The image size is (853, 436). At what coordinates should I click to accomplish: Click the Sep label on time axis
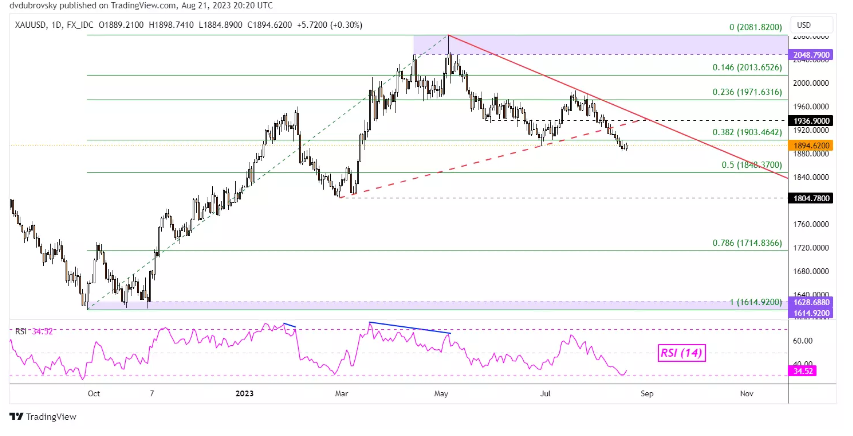click(647, 394)
